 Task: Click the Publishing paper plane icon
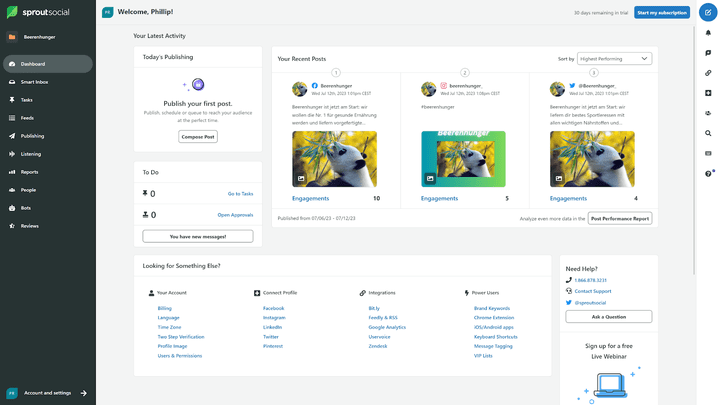(x=12, y=136)
